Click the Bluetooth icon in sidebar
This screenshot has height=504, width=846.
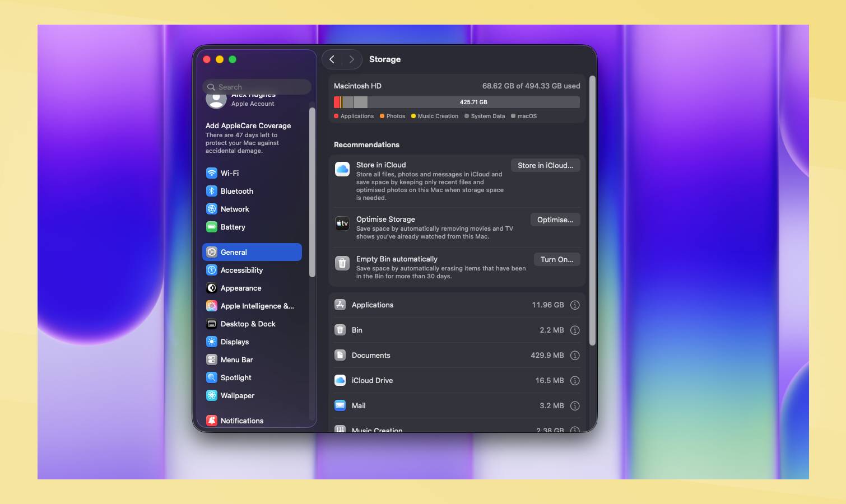(212, 191)
